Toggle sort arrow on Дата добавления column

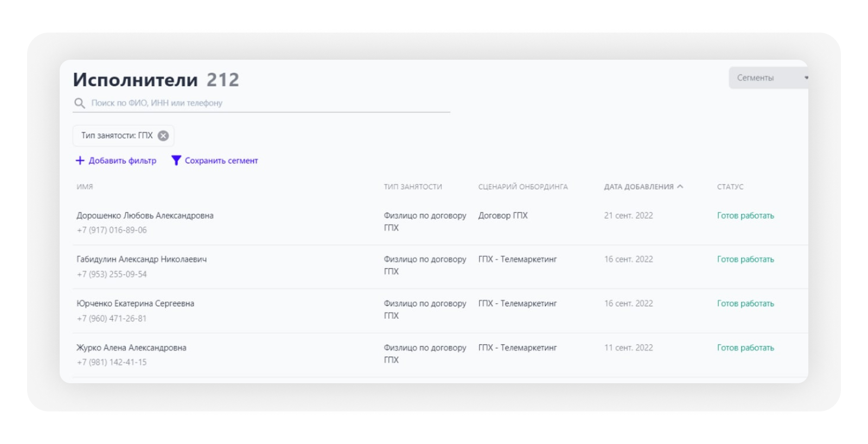(x=680, y=187)
